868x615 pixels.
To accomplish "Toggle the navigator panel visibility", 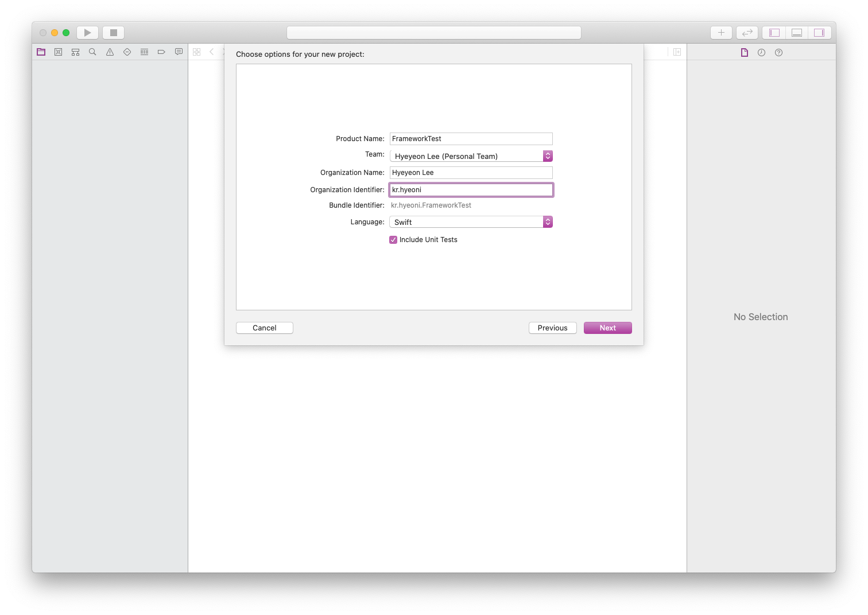I will point(774,33).
